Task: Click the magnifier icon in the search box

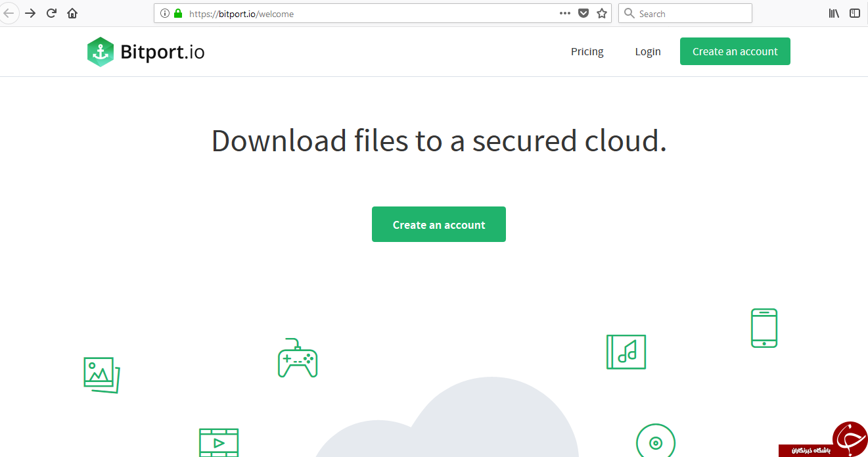Action: pyautogui.click(x=629, y=13)
